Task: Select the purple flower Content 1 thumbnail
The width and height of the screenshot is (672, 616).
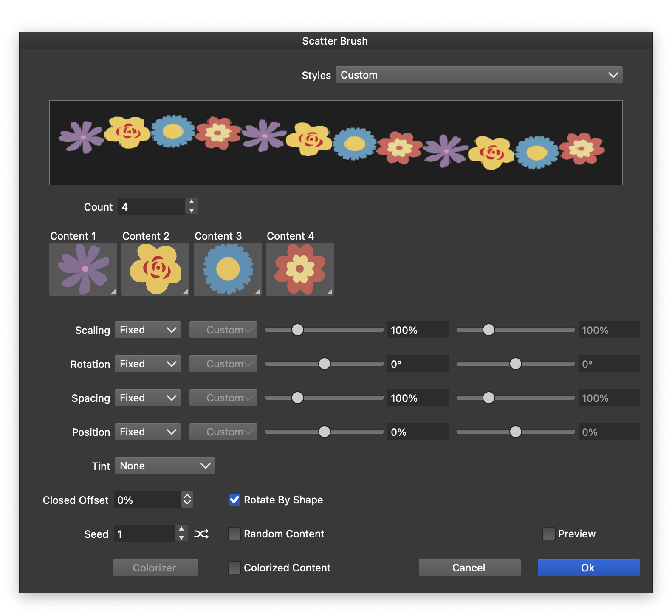Action: tap(83, 269)
